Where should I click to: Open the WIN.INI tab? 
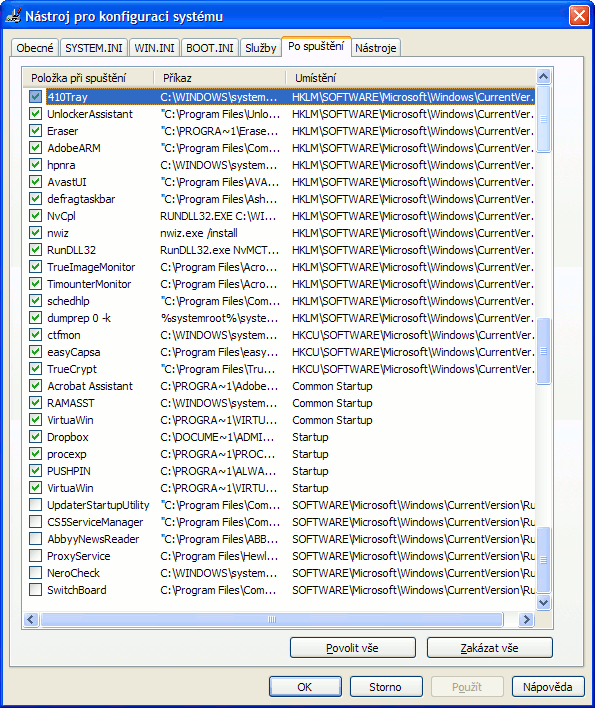[154, 48]
